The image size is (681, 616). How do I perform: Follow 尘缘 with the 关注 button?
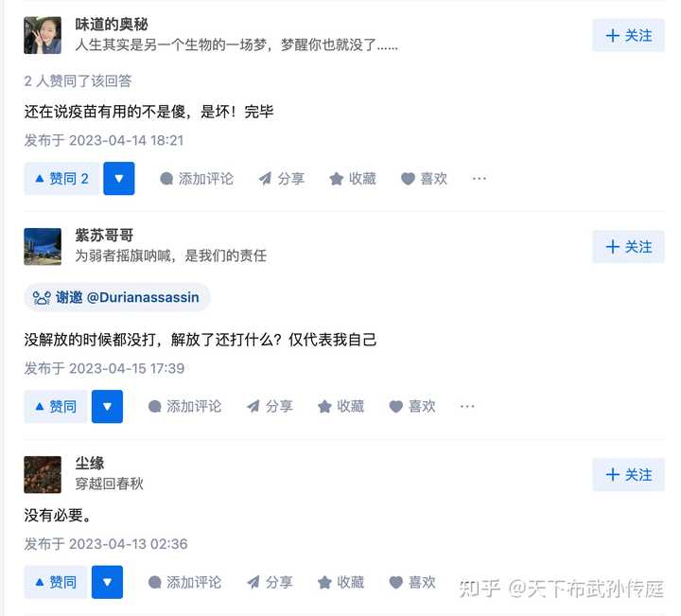click(x=628, y=474)
